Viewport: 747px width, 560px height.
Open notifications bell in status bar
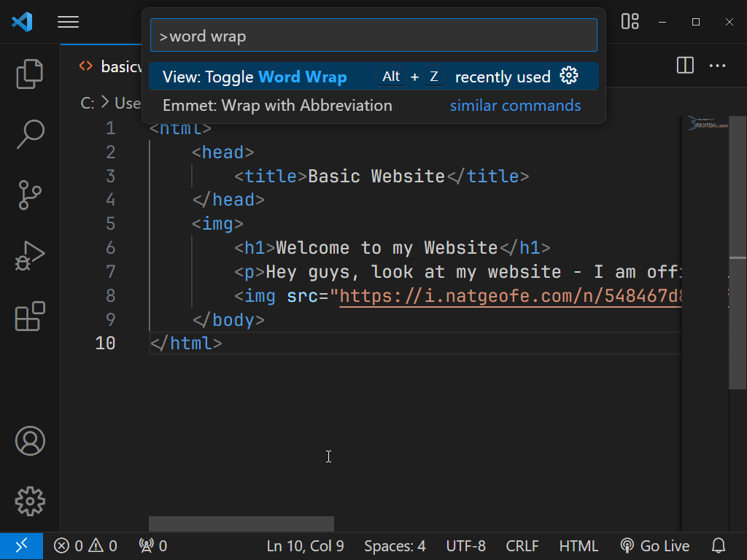(x=719, y=545)
